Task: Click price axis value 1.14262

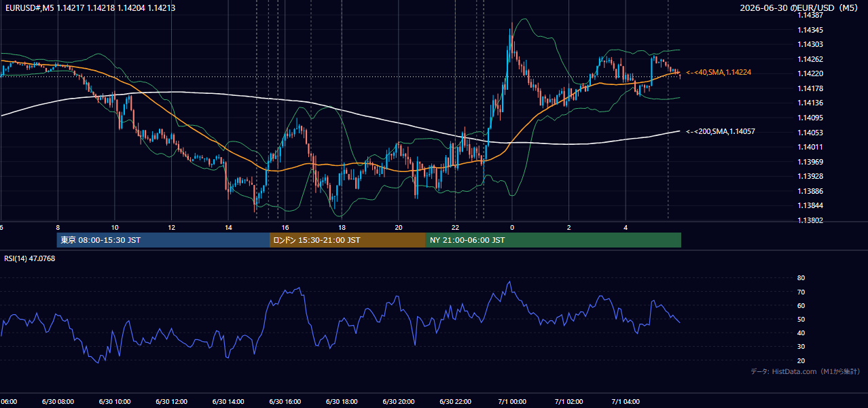Action: coord(810,59)
